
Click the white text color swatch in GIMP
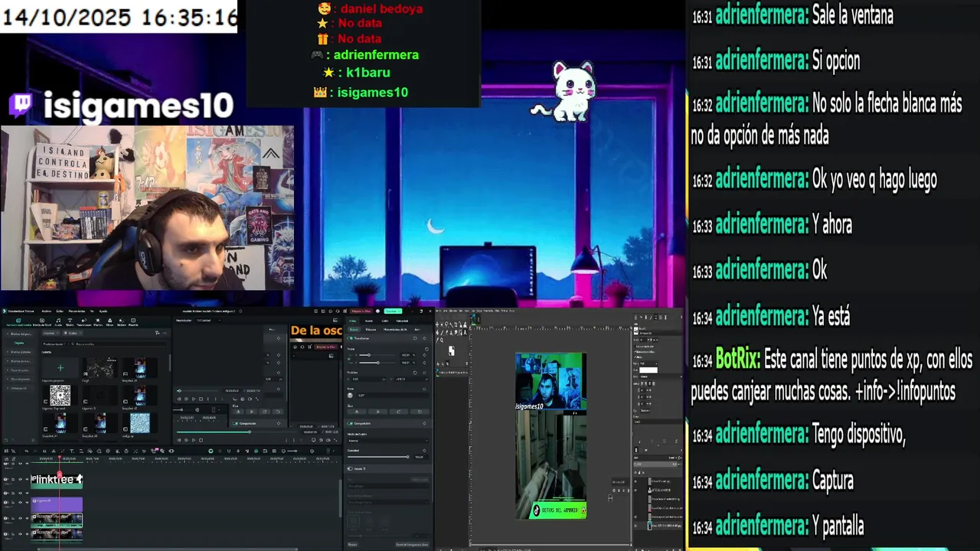(x=648, y=370)
